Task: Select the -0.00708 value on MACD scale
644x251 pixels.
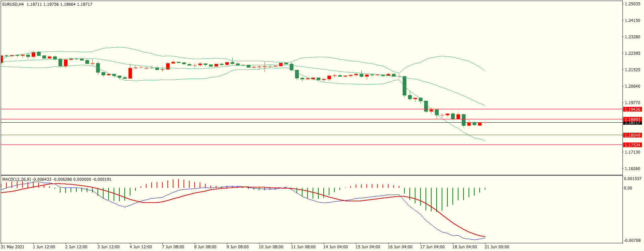Action: (x=632, y=241)
